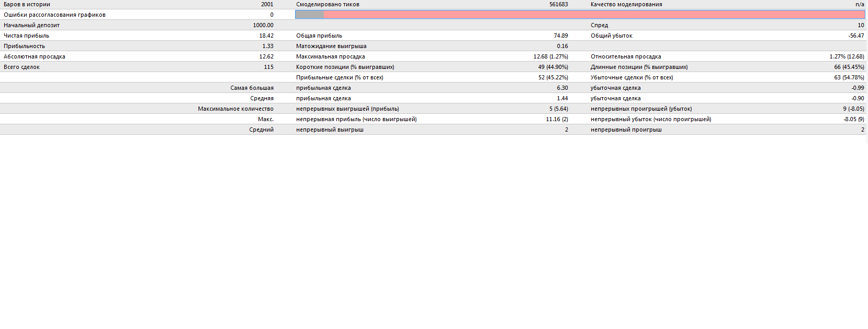Viewport: 868px width, 329px height.
Task: Click expected payoff value 0.16
Action: (x=562, y=46)
